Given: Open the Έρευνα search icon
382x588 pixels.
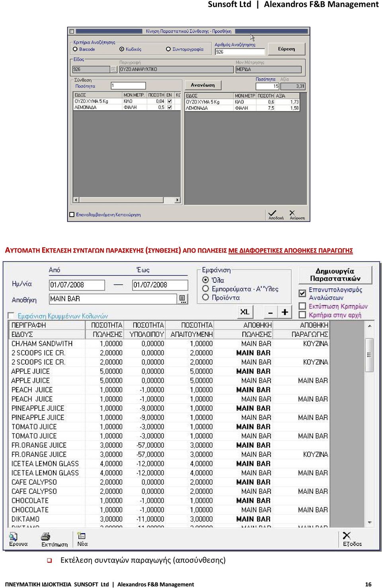Looking at the screenshot, I should click(13, 537).
